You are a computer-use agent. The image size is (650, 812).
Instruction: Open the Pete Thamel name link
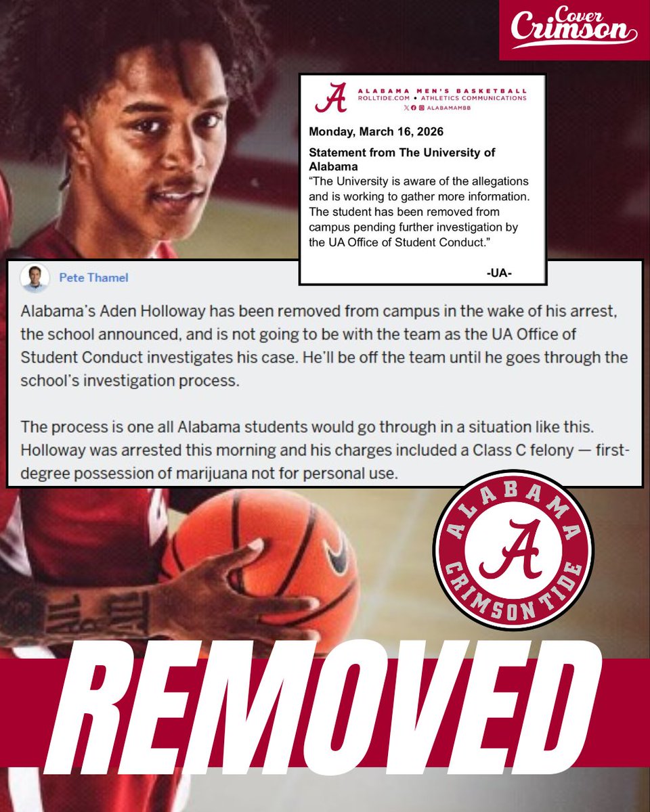pyautogui.click(x=93, y=277)
